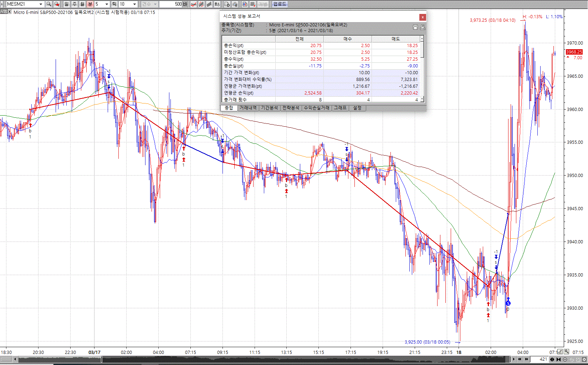
Task: Click the 업로드 button
Action: click(x=280, y=4)
